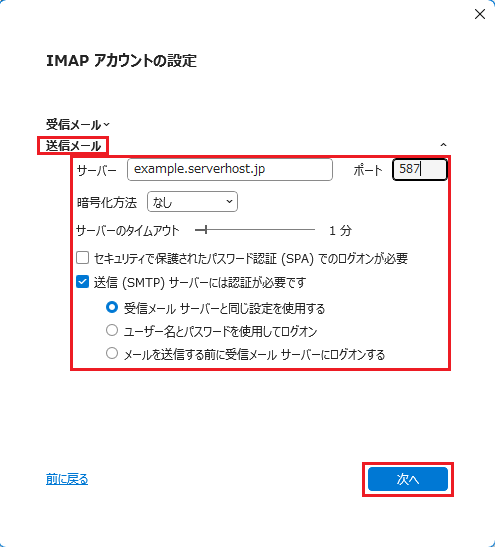Collapse the 送信メール section with up chevron
The image size is (495, 547).
tap(443, 144)
